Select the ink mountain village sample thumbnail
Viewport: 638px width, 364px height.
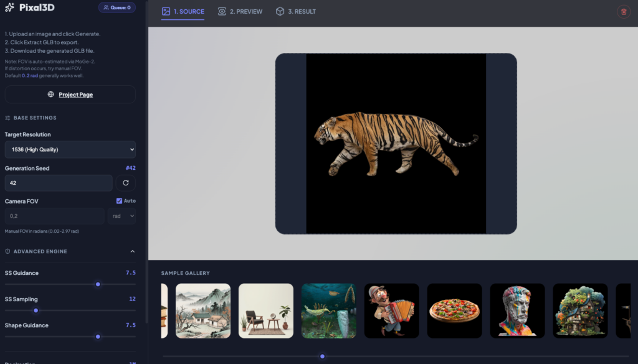coord(203,310)
